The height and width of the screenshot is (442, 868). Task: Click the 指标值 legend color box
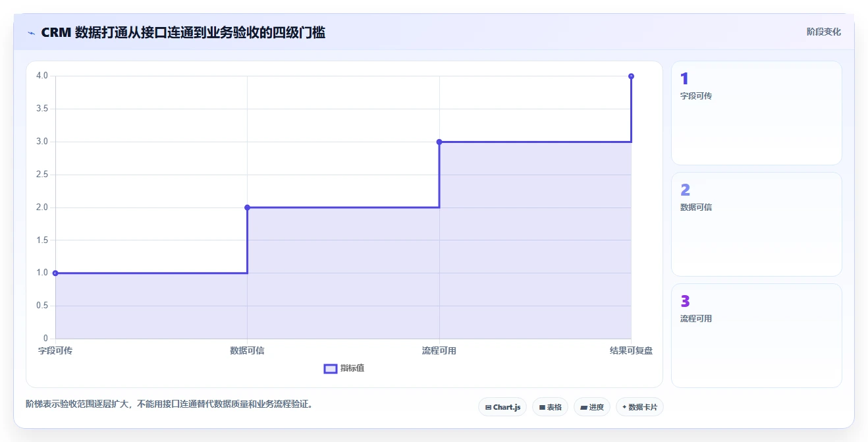coord(331,368)
